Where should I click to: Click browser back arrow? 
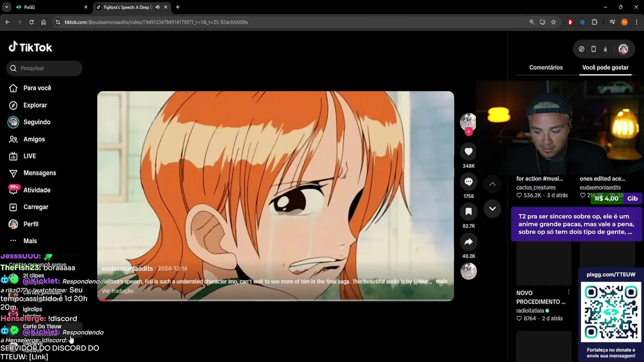pyautogui.click(x=7, y=22)
